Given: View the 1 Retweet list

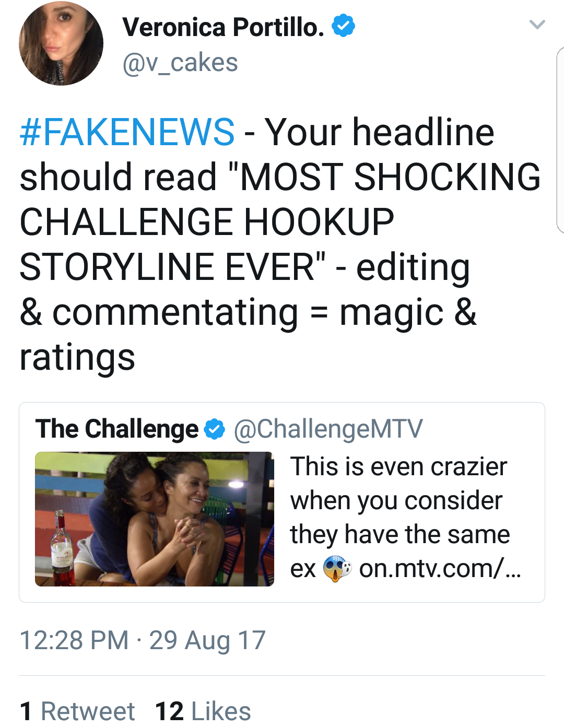Looking at the screenshot, I should (77, 711).
